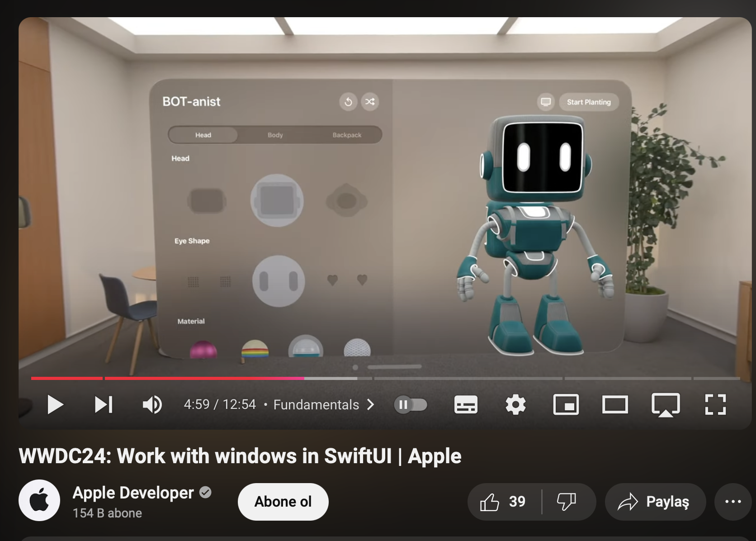This screenshot has height=541, width=756.
Task: Expand the Fundamentals chapter list
Action: (324, 404)
